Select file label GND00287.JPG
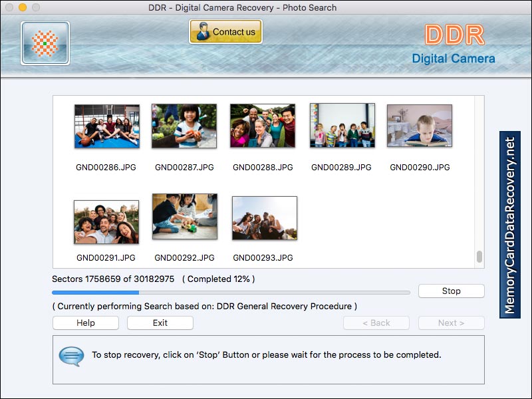Image resolution: width=532 pixels, height=399 pixels. [184, 167]
